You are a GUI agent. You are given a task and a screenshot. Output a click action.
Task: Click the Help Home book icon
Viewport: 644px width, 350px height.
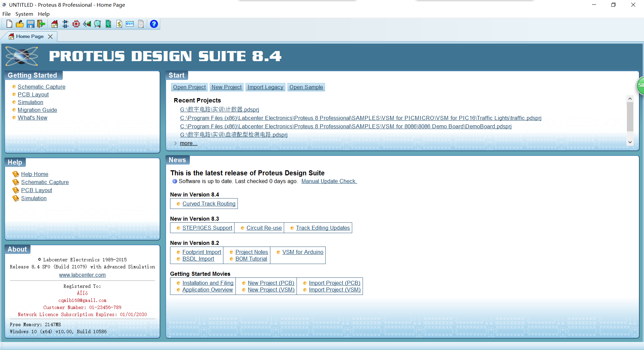click(16, 174)
